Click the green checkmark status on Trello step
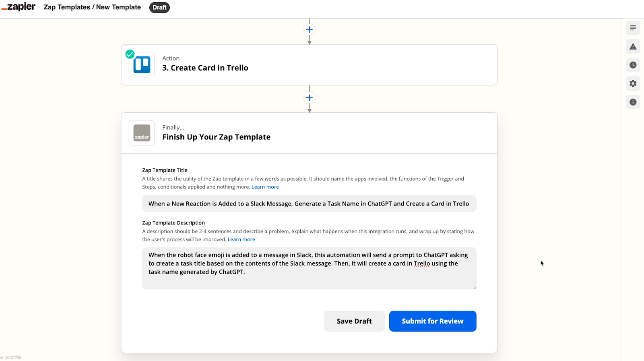The width and height of the screenshot is (644, 361). point(130,54)
